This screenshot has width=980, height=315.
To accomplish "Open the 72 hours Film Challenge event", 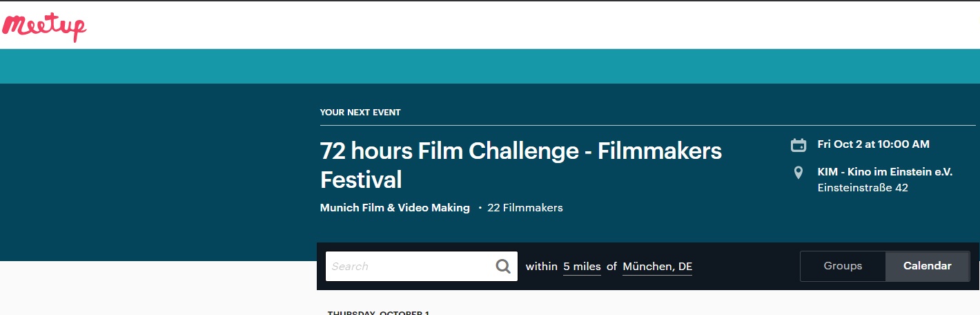I will [521, 164].
